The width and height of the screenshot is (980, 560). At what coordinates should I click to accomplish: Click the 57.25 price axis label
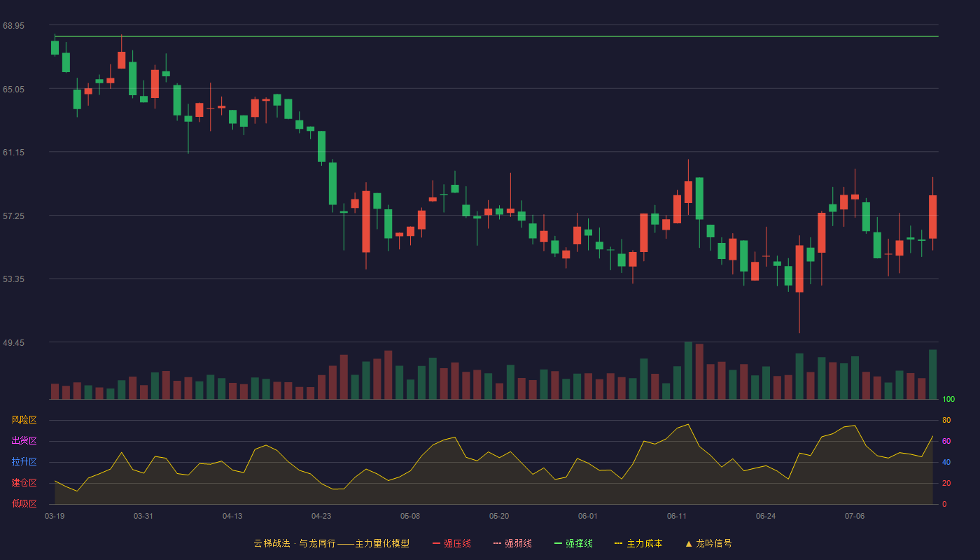[x=13, y=216]
